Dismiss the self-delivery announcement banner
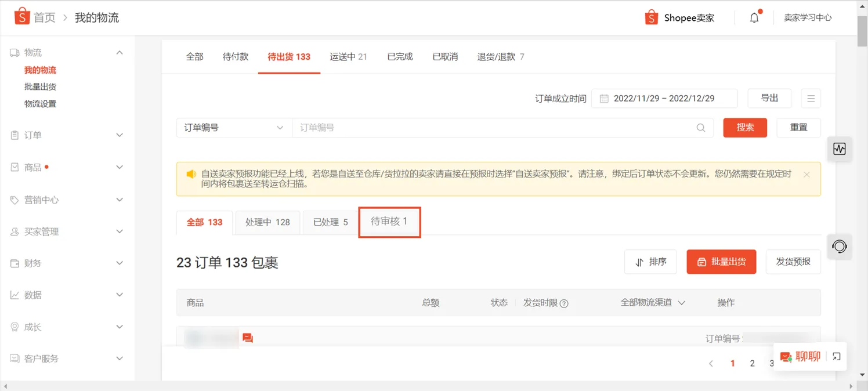 pos(806,174)
